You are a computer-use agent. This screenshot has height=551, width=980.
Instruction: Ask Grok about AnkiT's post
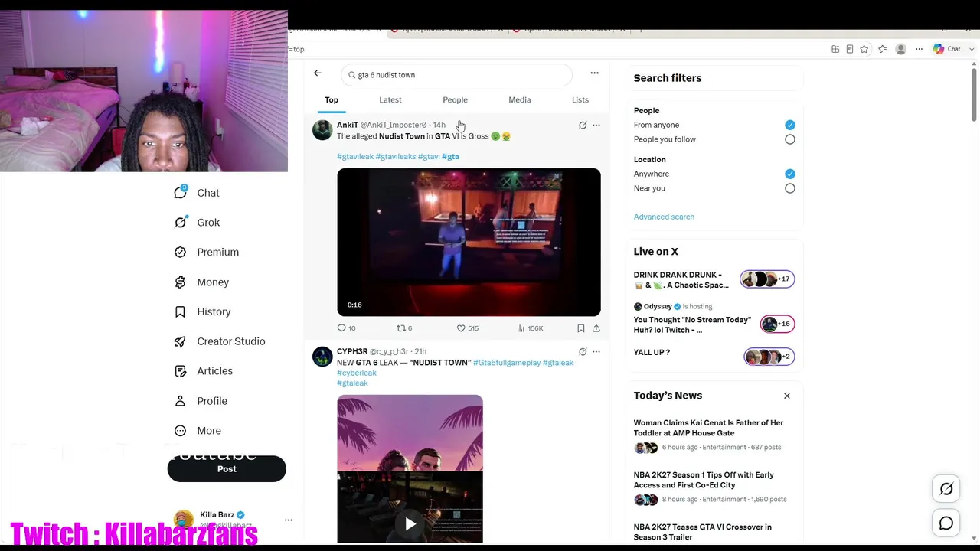pyautogui.click(x=583, y=125)
